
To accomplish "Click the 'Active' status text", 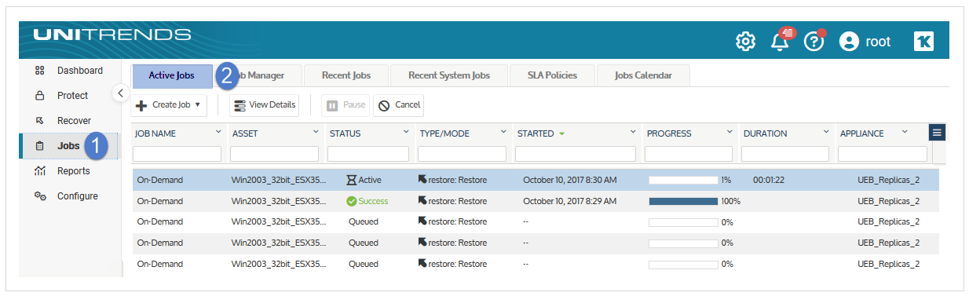I will pyautogui.click(x=370, y=180).
